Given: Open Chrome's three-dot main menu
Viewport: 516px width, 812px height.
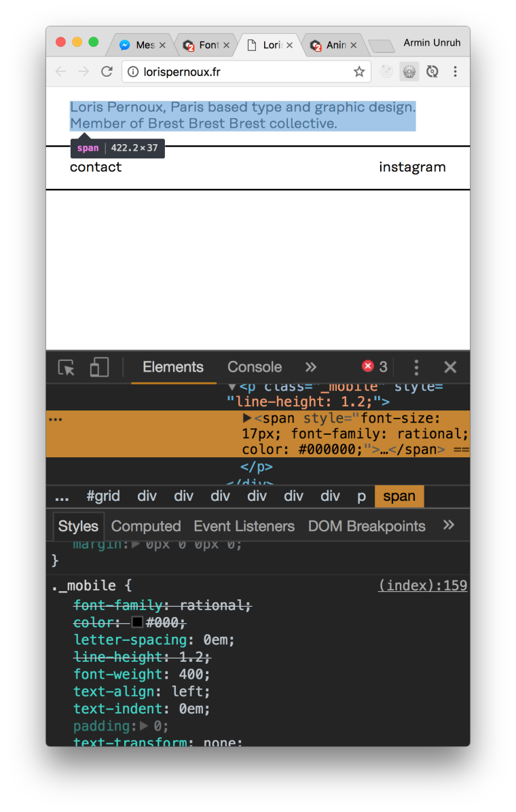Looking at the screenshot, I should [x=455, y=71].
